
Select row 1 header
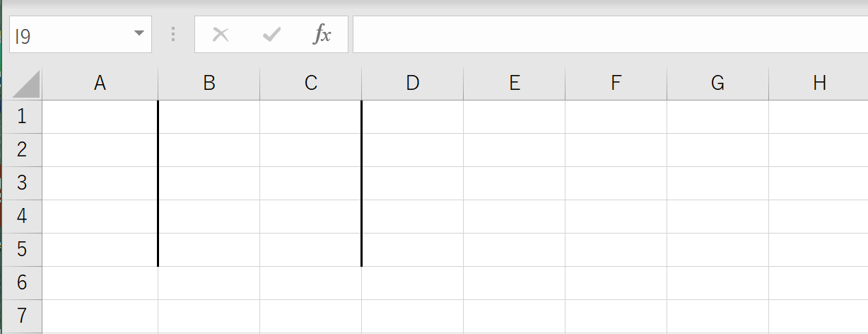(x=22, y=117)
